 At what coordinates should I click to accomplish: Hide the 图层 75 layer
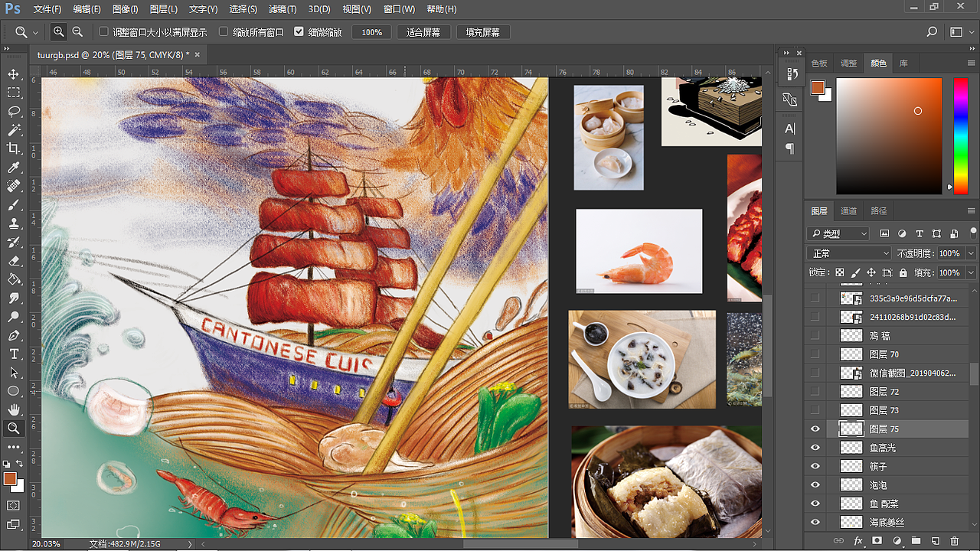pyautogui.click(x=815, y=429)
